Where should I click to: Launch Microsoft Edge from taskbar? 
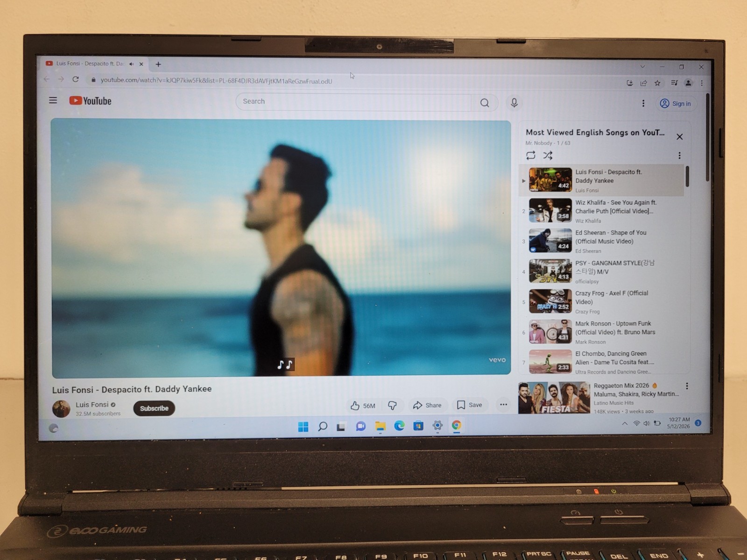pos(400,426)
